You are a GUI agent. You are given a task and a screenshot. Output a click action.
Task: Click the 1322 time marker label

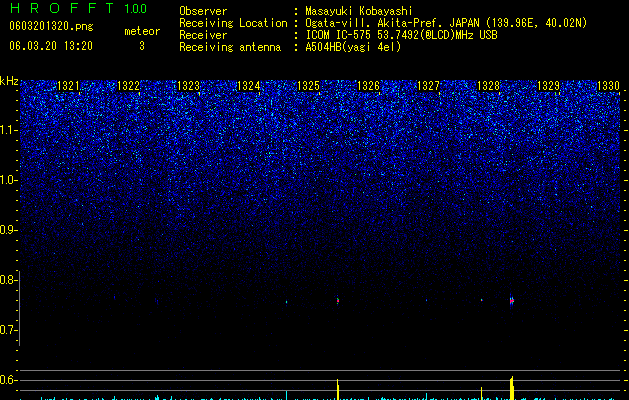point(128,86)
